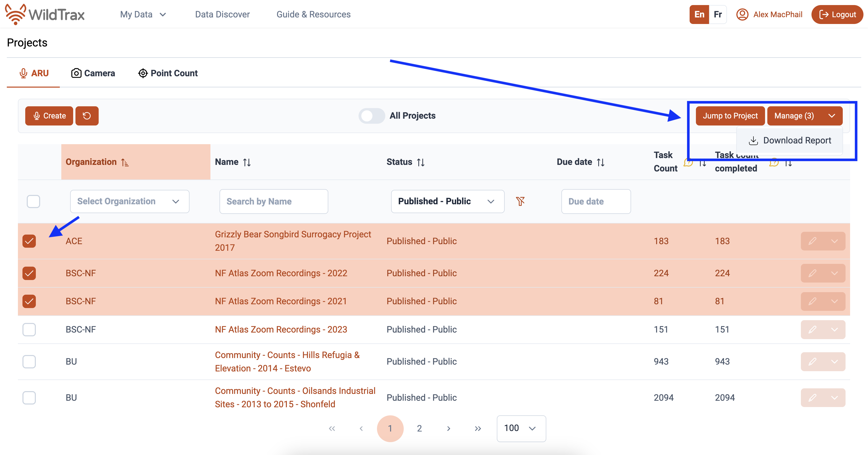Viewport: 868px width, 455px height.
Task: Click pencil edit icon for ACE row
Action: 812,241
